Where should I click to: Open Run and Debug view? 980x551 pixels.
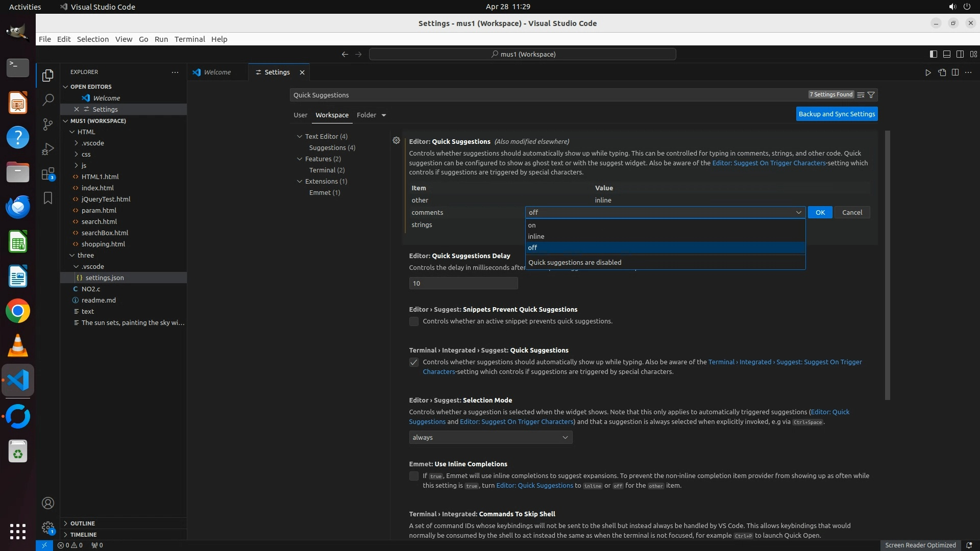[48, 148]
